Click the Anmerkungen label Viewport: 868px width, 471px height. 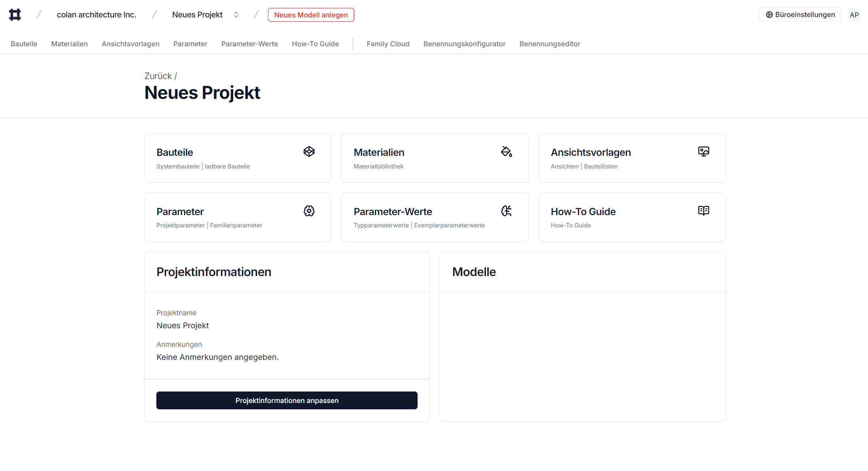(x=179, y=344)
